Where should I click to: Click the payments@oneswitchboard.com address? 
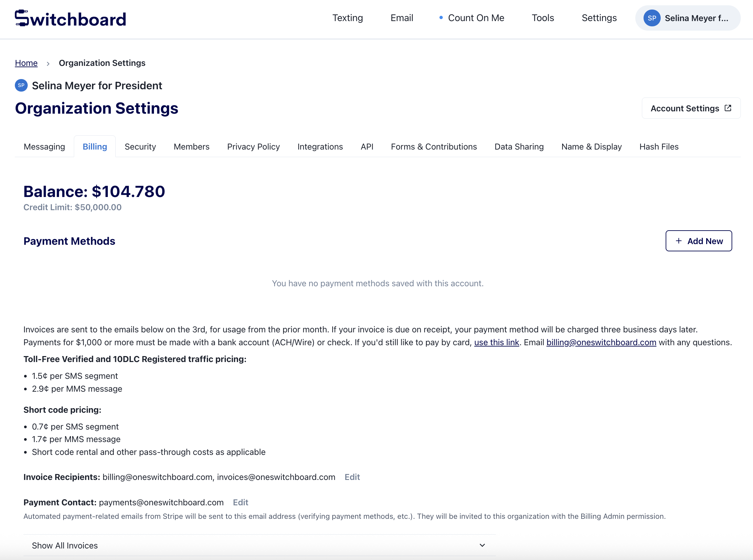pyautogui.click(x=162, y=502)
